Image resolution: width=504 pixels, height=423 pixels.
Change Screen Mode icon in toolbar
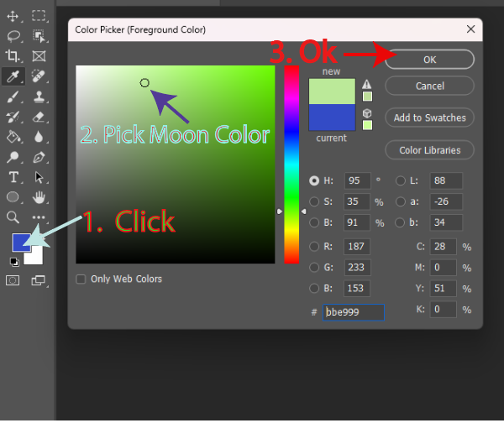(x=39, y=280)
